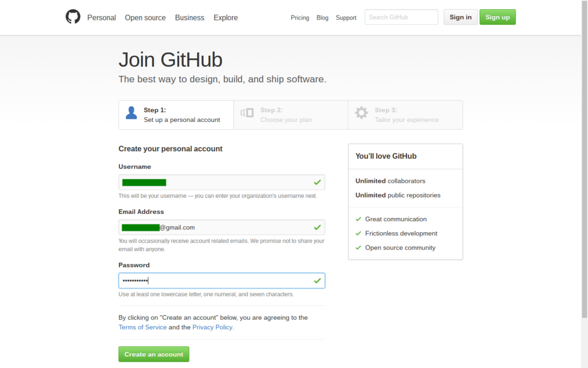The height and width of the screenshot is (368, 588).
Task: Click the Sign in button
Action: [x=461, y=17]
